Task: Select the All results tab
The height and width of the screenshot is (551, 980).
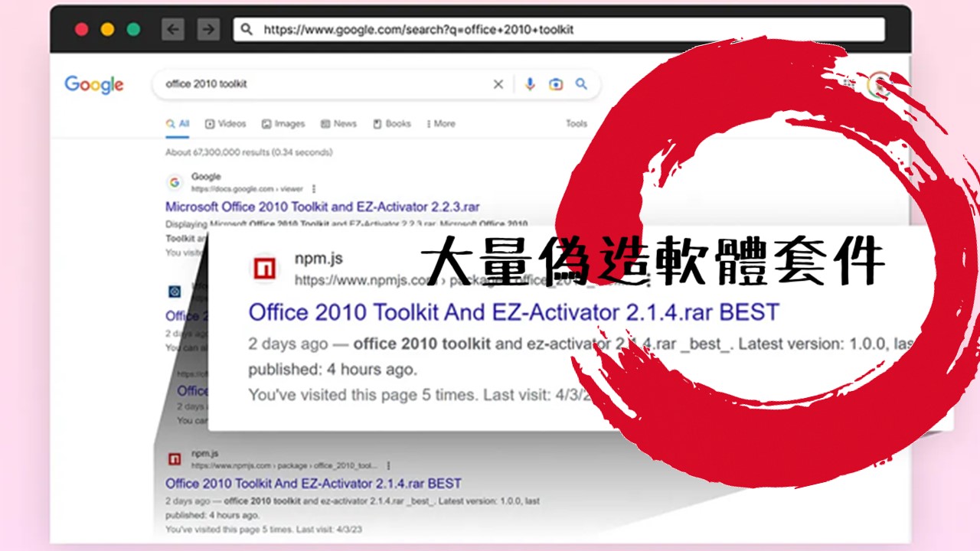Action: 178,123
